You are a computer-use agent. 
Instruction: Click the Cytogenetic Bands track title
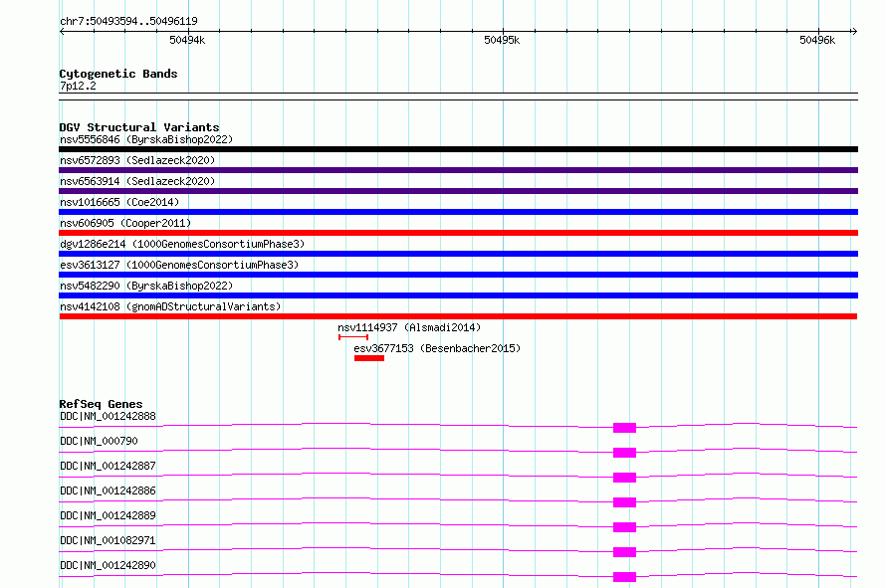[x=118, y=74]
